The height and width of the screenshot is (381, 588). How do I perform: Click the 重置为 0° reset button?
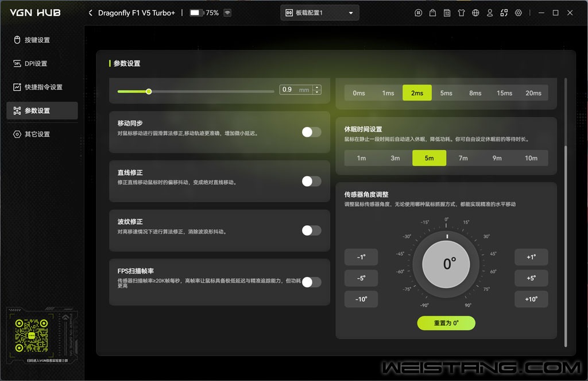(446, 323)
